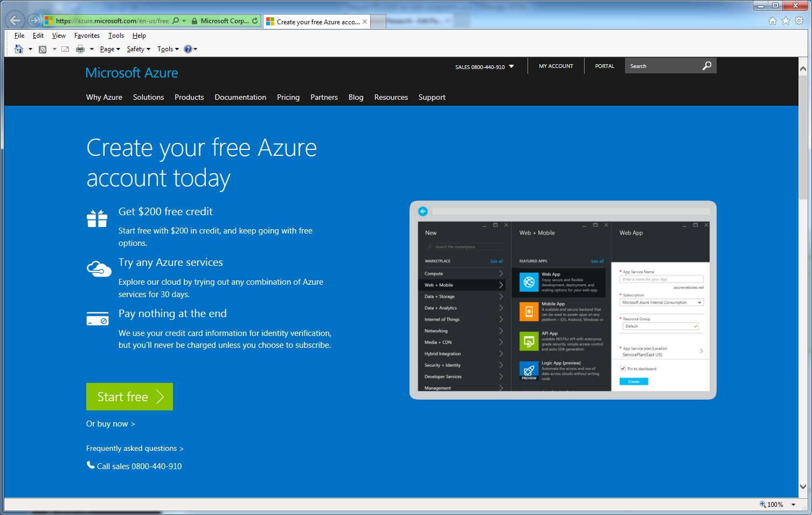812x515 pixels.
Task: Click the zoom magnifier icon in status bar
Action: point(762,504)
